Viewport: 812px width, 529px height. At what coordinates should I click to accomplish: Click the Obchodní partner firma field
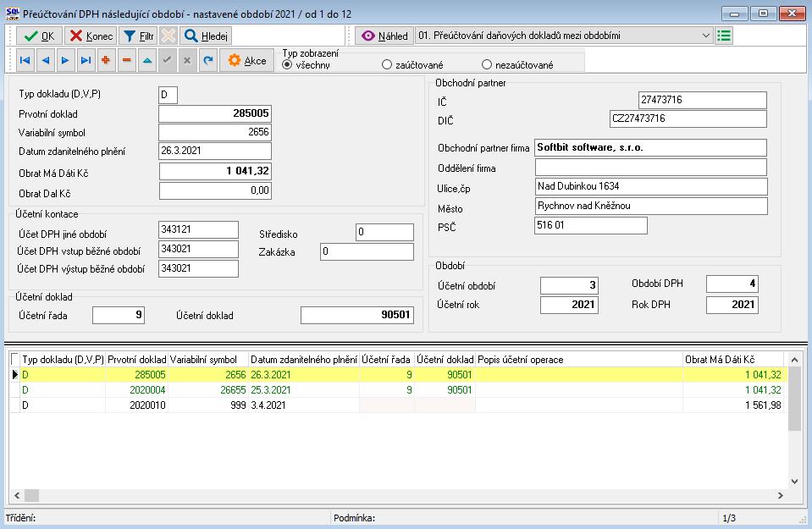[x=651, y=148]
